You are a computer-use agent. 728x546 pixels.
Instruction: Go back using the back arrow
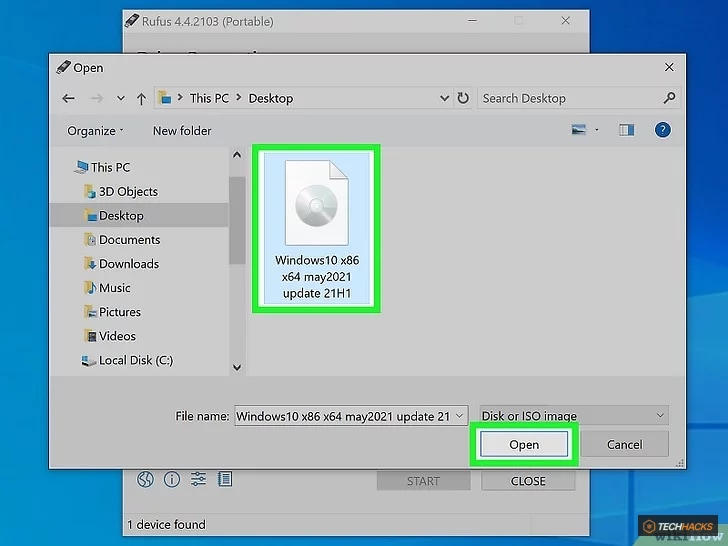68,98
